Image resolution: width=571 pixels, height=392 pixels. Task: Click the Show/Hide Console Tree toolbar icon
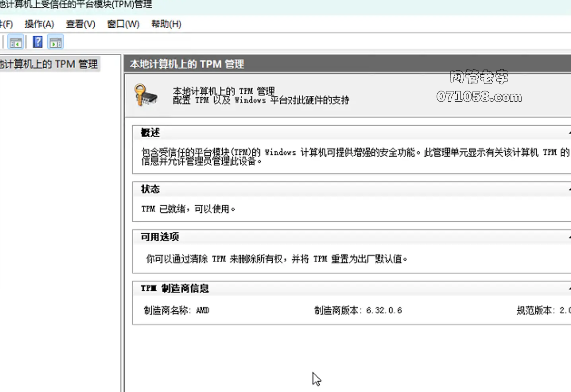16,42
